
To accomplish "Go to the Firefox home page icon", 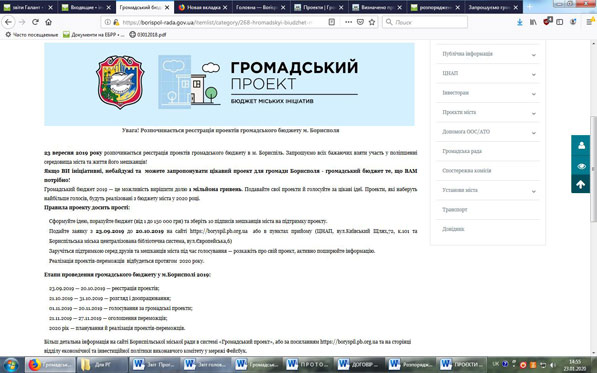I will tap(48, 22).
